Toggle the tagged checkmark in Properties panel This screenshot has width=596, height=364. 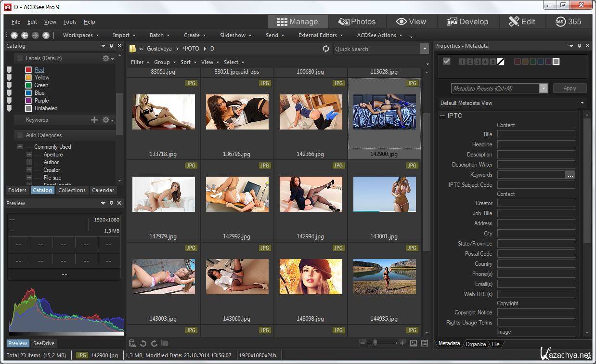coord(447,61)
